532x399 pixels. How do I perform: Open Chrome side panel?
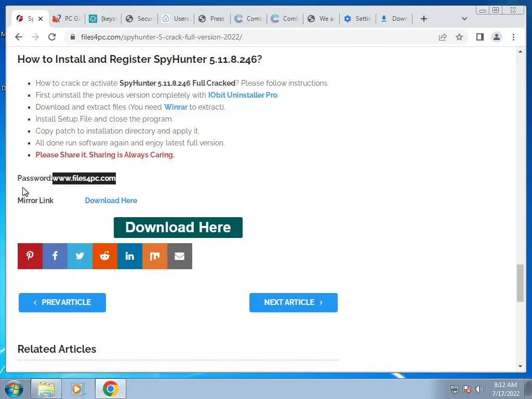pos(480,37)
